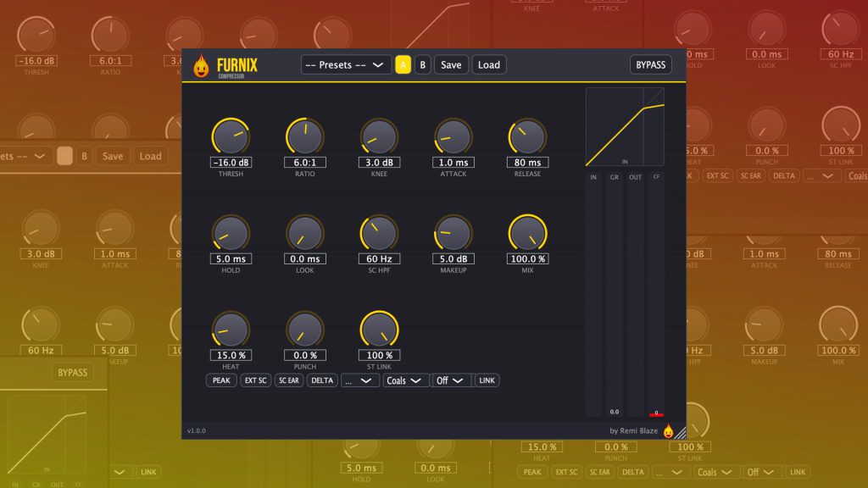
Task: Click the IN level meter
Action: (x=593, y=294)
